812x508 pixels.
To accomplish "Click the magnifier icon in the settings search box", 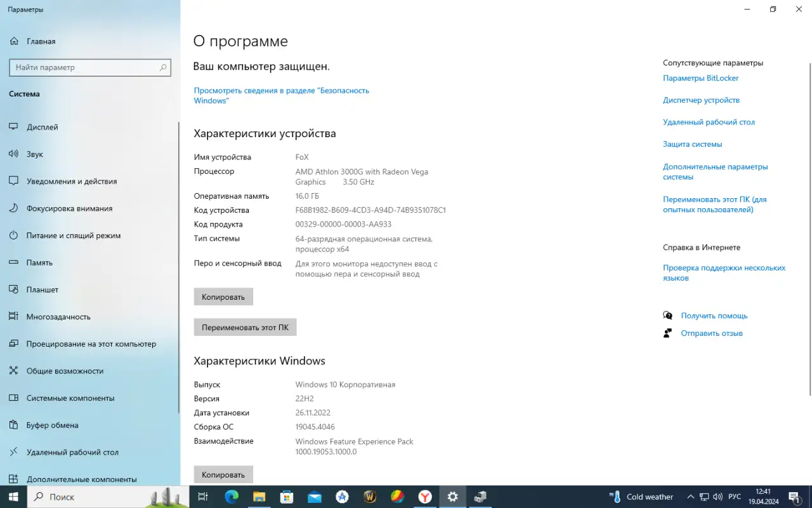I will (x=163, y=67).
